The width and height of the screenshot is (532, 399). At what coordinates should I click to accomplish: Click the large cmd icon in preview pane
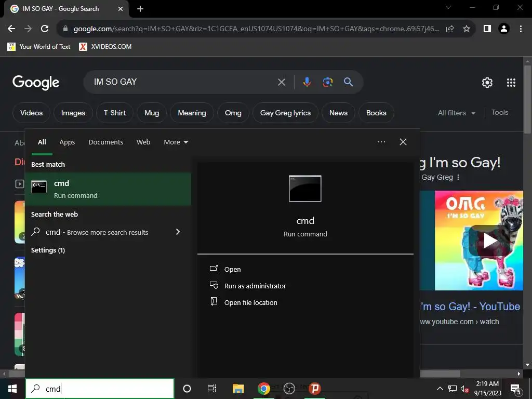305,189
